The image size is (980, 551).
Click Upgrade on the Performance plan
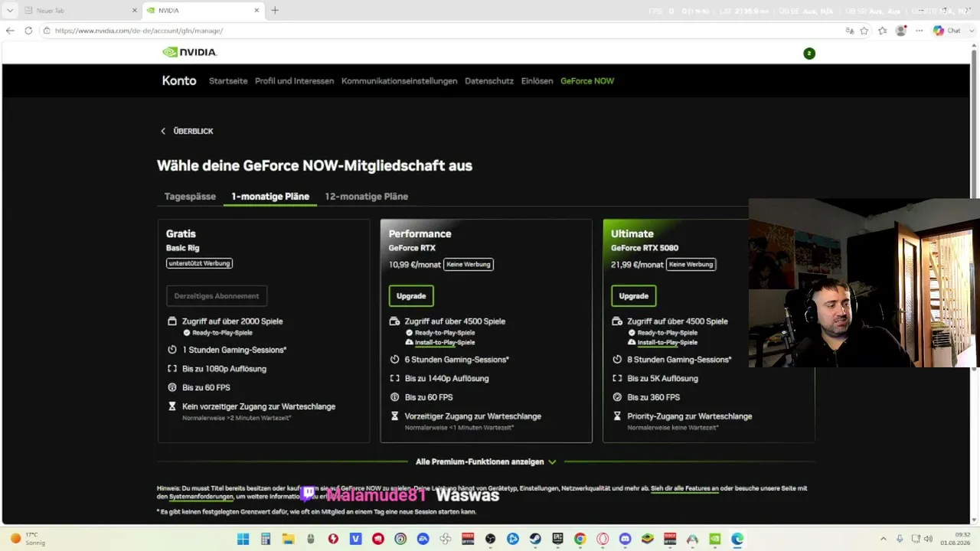[x=411, y=296]
